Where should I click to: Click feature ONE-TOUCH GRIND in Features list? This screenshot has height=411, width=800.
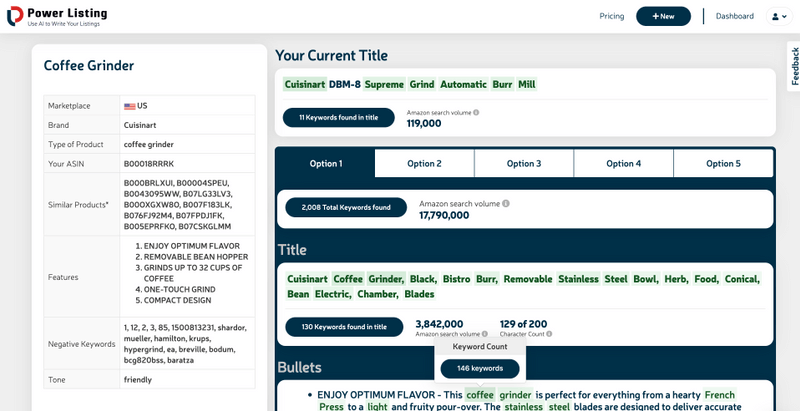(x=180, y=290)
